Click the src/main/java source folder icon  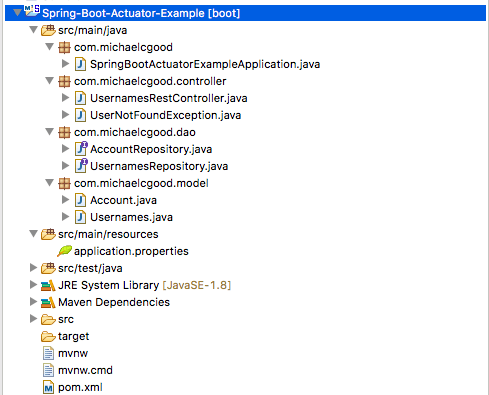point(48,30)
